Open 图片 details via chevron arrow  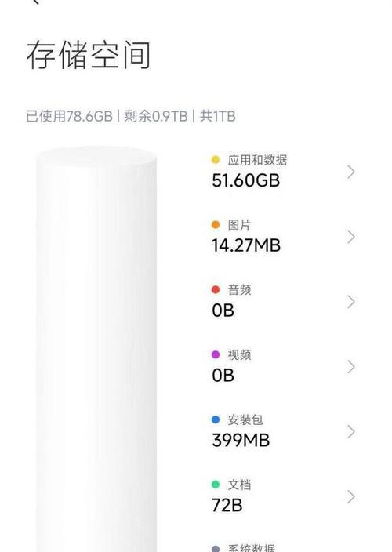[x=350, y=237]
